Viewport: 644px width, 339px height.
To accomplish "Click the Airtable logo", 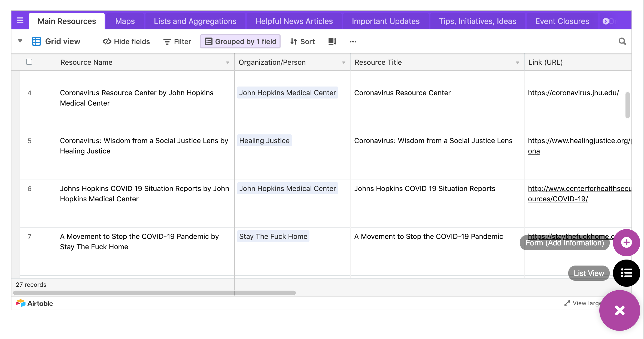I will 34,303.
